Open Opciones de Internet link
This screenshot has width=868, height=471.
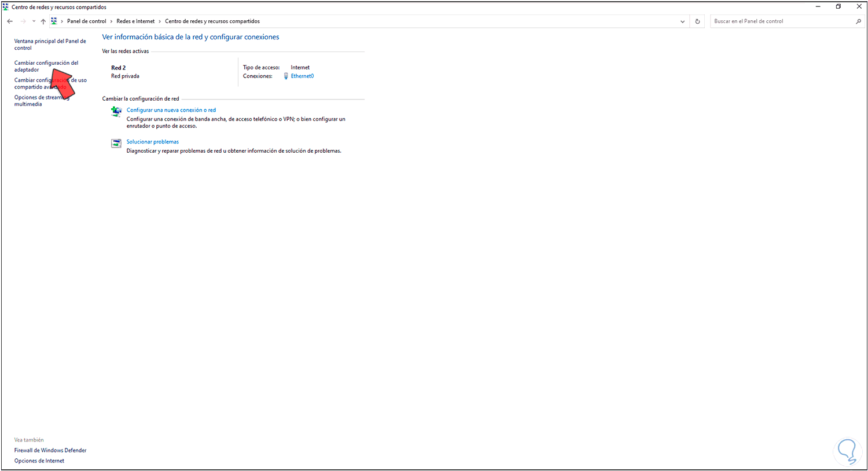39,461
